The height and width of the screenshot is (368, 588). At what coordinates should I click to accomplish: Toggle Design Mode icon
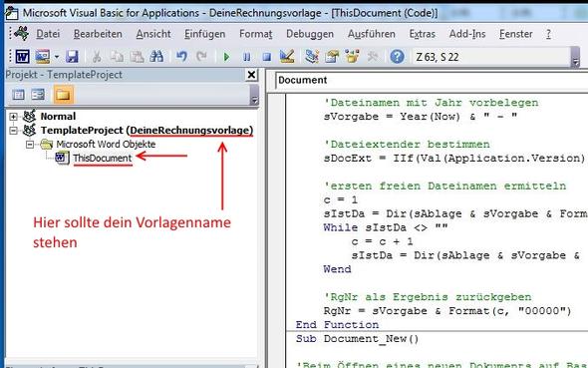(287, 57)
